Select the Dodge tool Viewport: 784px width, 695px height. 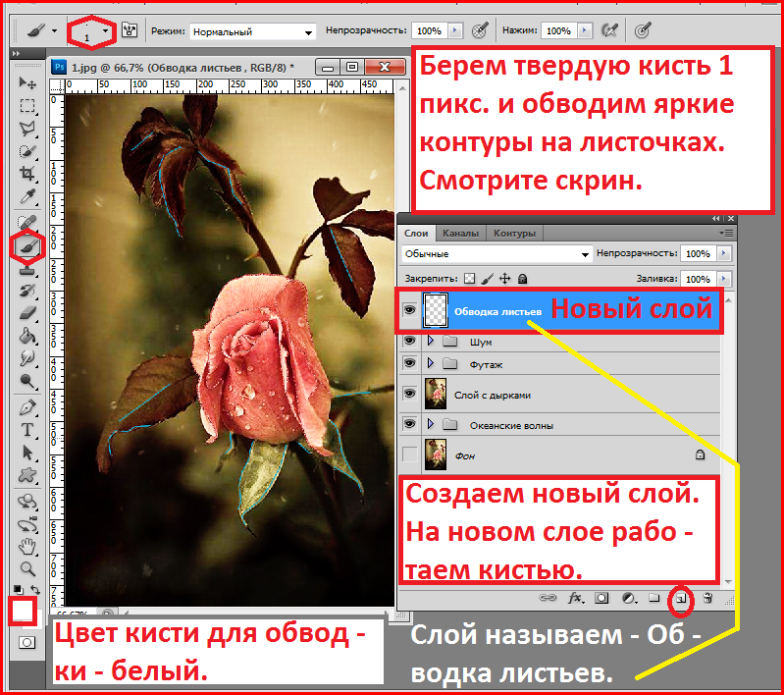point(27,381)
